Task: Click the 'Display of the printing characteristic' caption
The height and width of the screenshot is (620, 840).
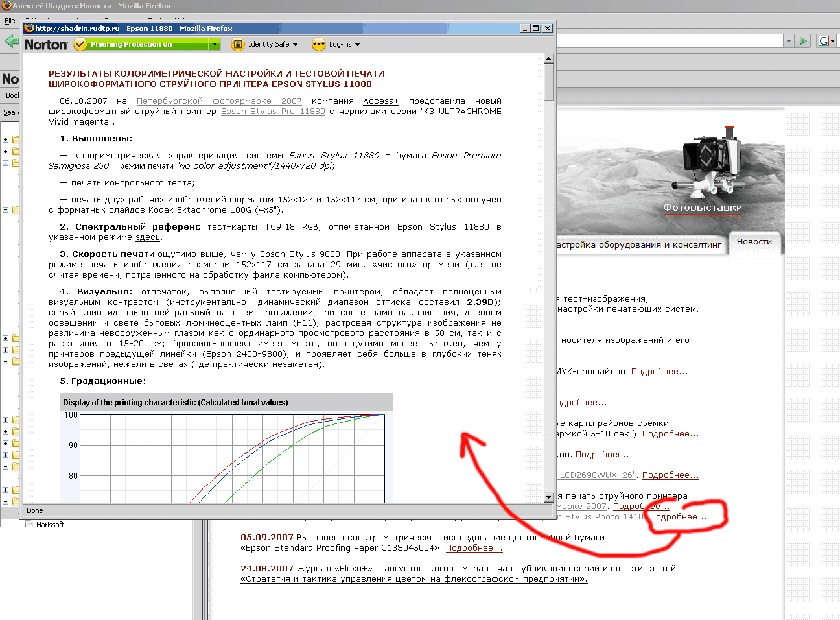Action: pos(176,402)
